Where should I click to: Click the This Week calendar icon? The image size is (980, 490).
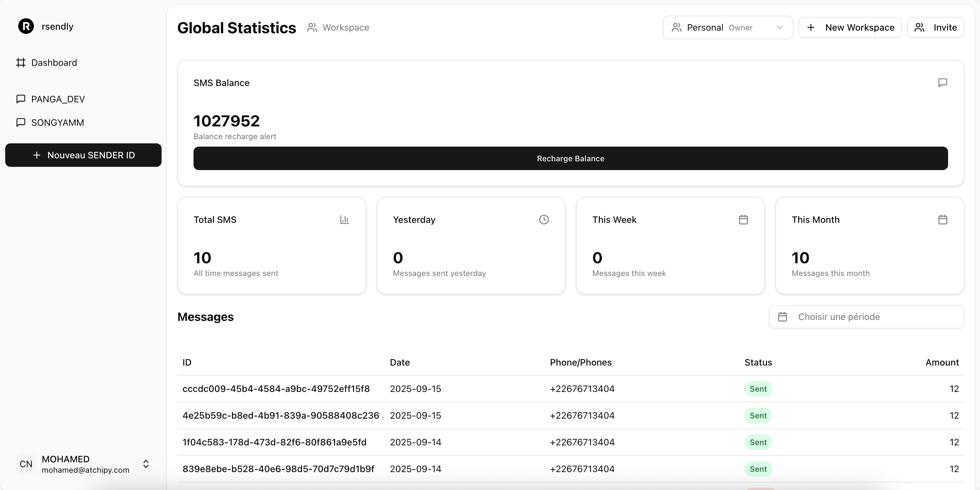click(x=743, y=220)
